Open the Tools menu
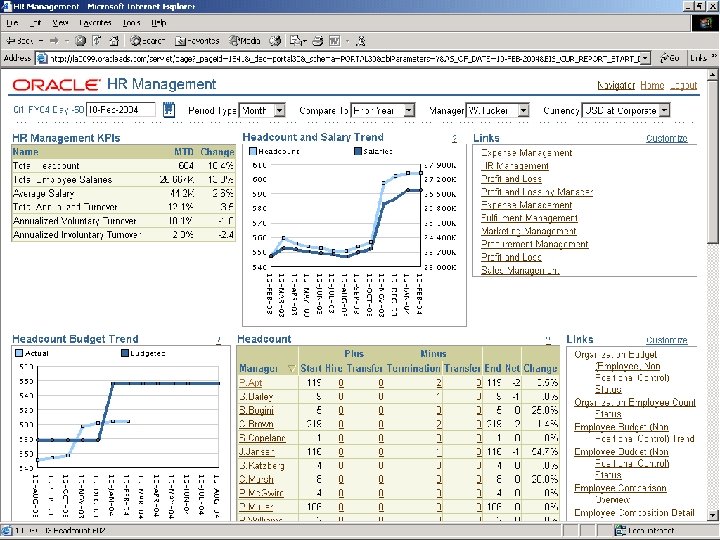The width and height of the screenshot is (720, 540). pos(131,22)
